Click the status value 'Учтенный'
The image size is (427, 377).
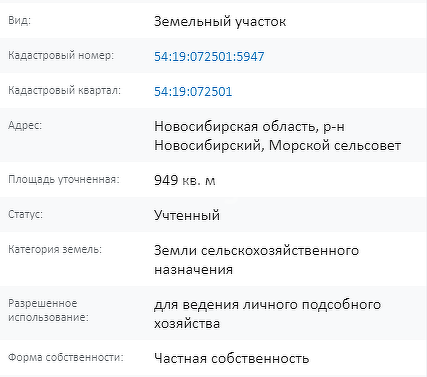click(x=187, y=215)
